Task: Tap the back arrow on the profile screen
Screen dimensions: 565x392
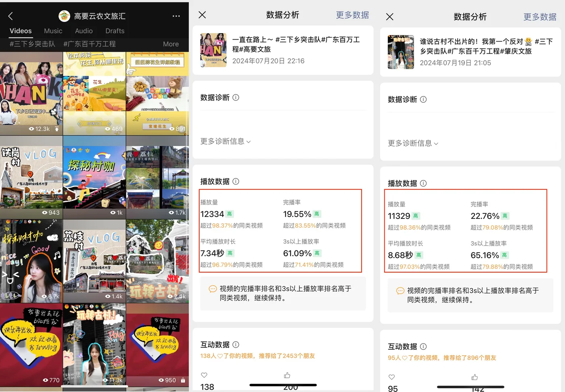Action: [x=10, y=16]
